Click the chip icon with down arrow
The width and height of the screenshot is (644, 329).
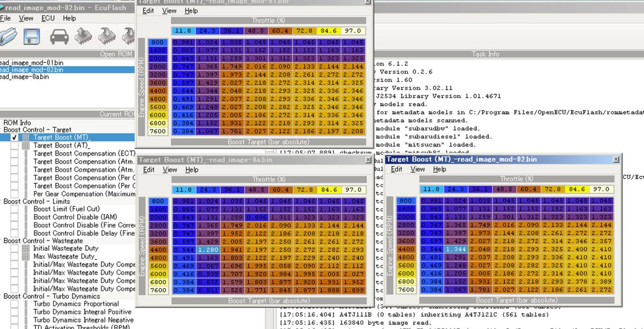(x=107, y=36)
